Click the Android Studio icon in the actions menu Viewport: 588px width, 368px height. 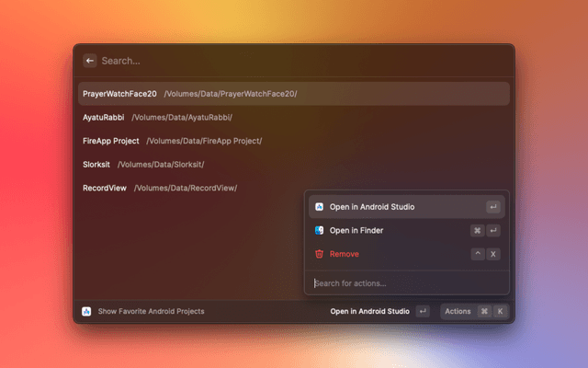tap(319, 207)
